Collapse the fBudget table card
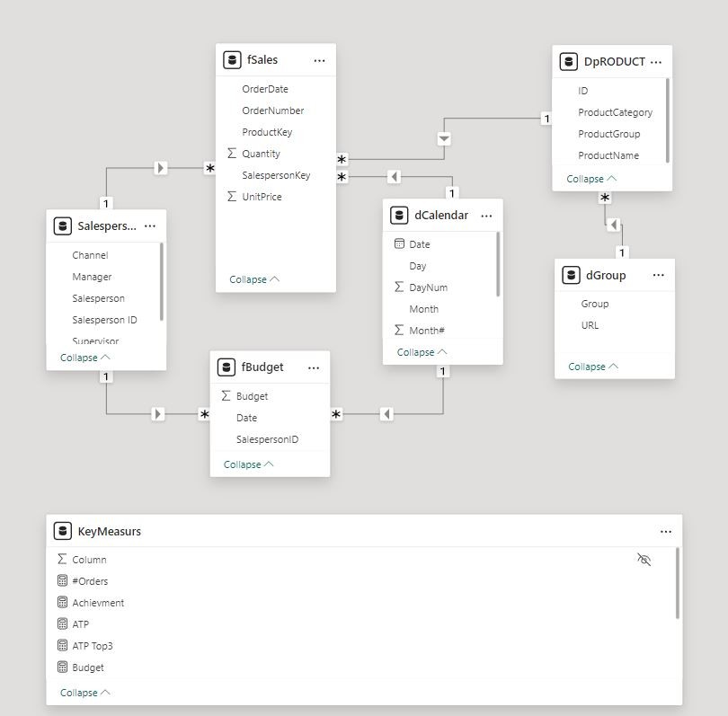This screenshot has height=716, width=728. coord(249,464)
